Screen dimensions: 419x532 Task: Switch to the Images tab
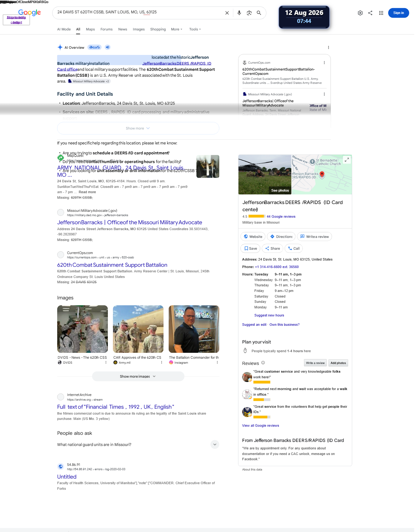pos(139,29)
